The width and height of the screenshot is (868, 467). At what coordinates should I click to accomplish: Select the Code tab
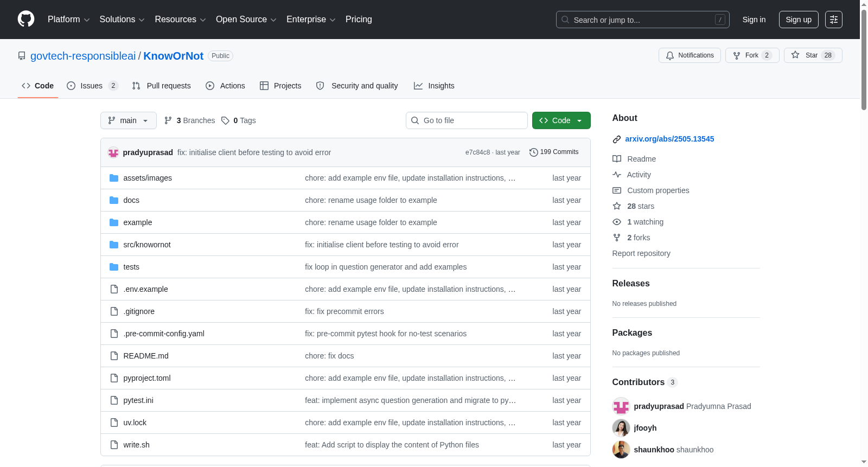(x=38, y=86)
